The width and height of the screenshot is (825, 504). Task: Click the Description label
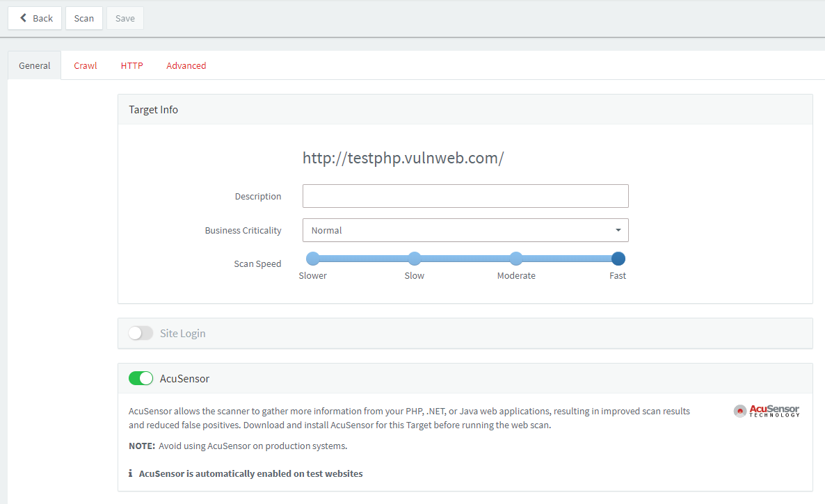click(258, 197)
